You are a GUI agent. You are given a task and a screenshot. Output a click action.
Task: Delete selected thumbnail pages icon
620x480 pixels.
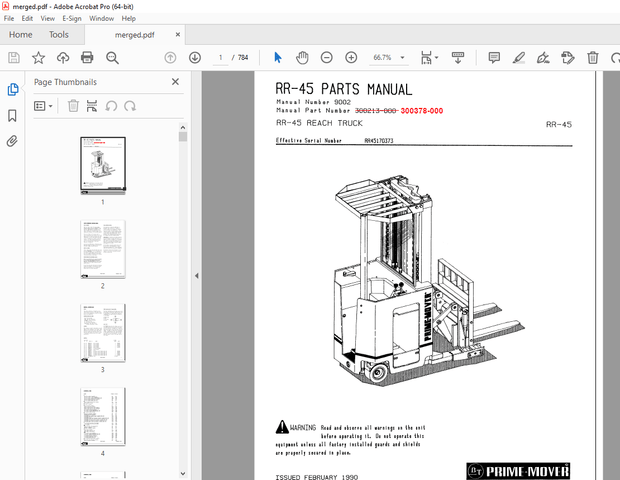(x=73, y=106)
